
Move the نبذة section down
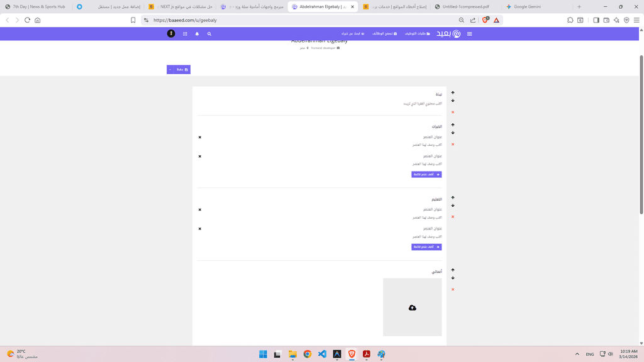point(453,101)
